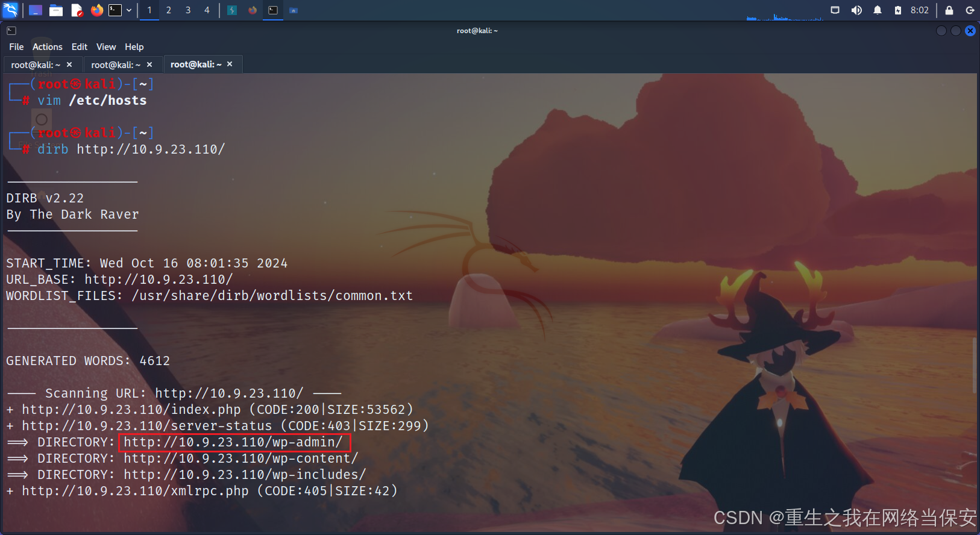The height and width of the screenshot is (535, 980).
Task: Close the second root@kali tab
Action: coord(149,64)
